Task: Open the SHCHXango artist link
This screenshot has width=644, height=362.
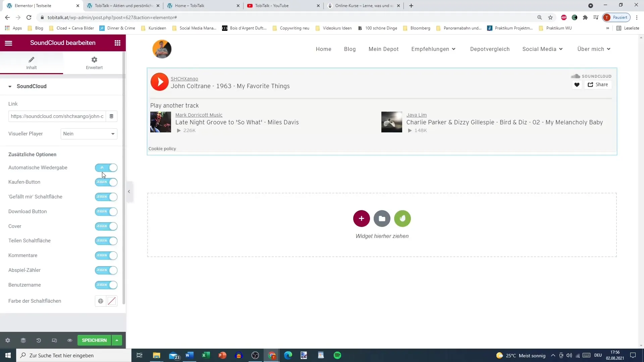Action: [184, 79]
